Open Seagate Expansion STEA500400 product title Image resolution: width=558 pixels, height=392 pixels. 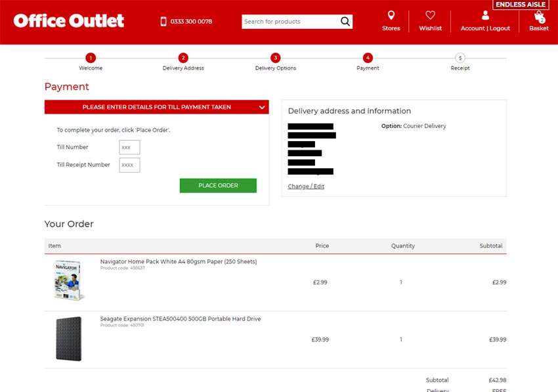pos(181,318)
